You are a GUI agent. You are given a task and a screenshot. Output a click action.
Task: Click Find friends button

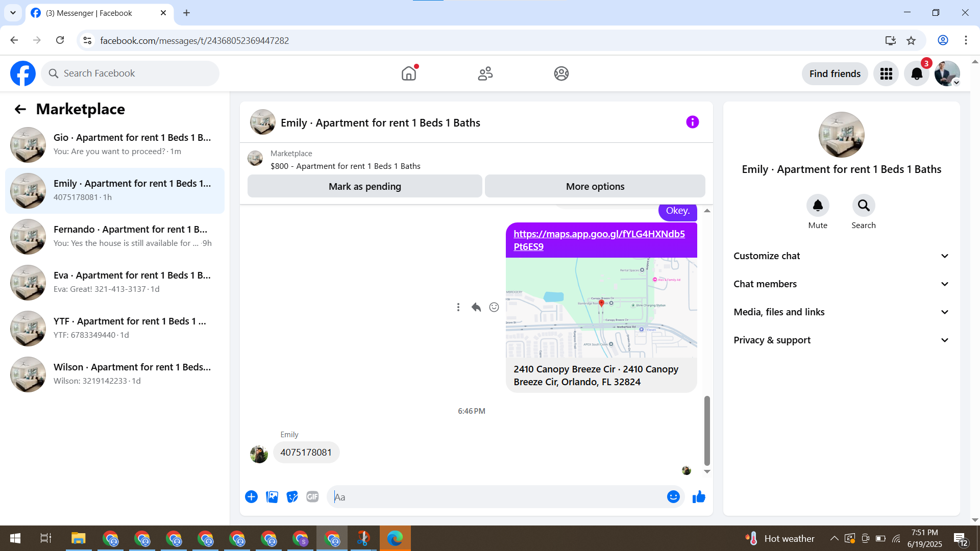[x=835, y=74]
